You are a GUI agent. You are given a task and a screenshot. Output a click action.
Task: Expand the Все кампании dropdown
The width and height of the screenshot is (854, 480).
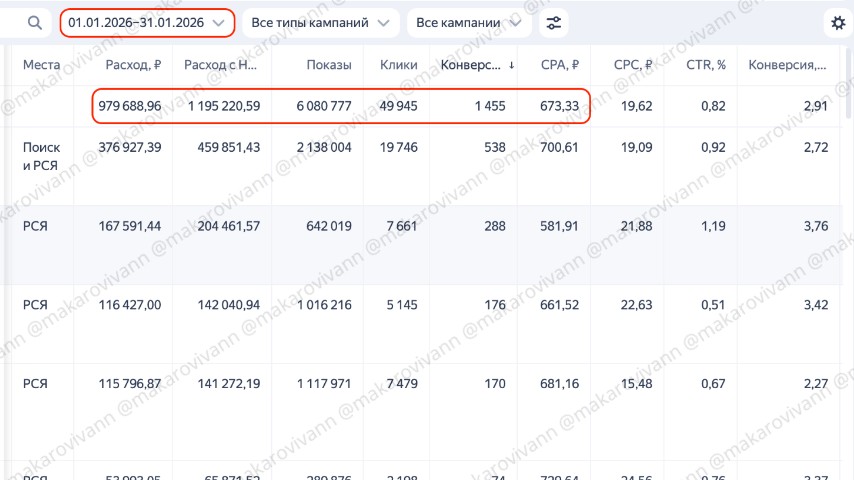tap(468, 23)
